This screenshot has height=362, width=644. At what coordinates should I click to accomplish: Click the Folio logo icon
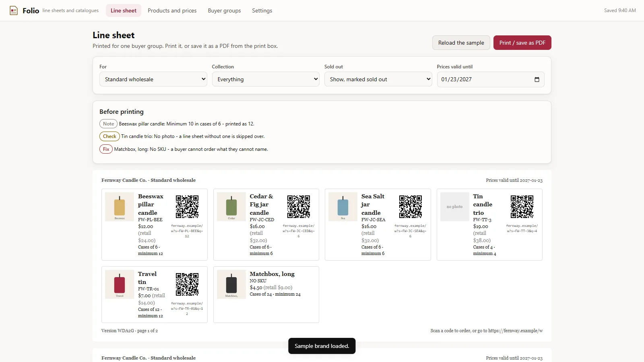pyautogui.click(x=14, y=10)
